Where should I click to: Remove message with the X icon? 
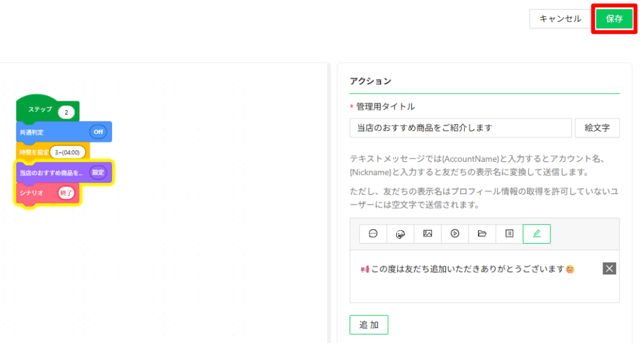point(609,269)
